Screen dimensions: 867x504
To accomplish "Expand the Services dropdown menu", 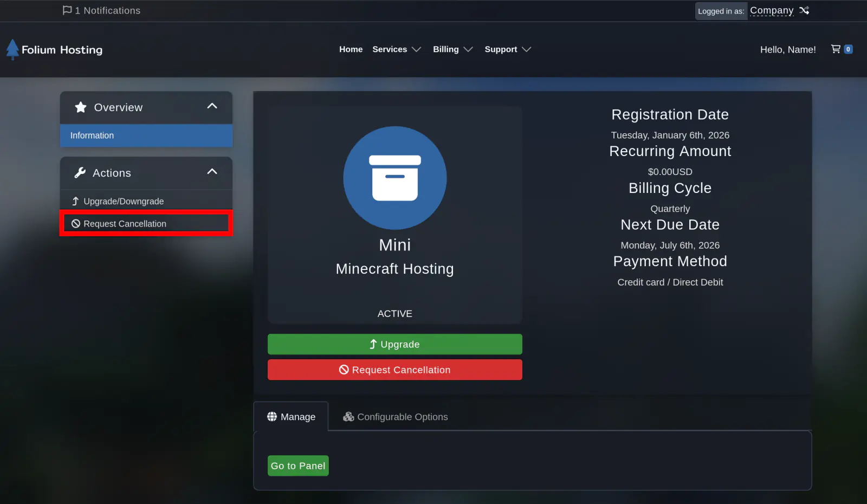I will click(396, 49).
